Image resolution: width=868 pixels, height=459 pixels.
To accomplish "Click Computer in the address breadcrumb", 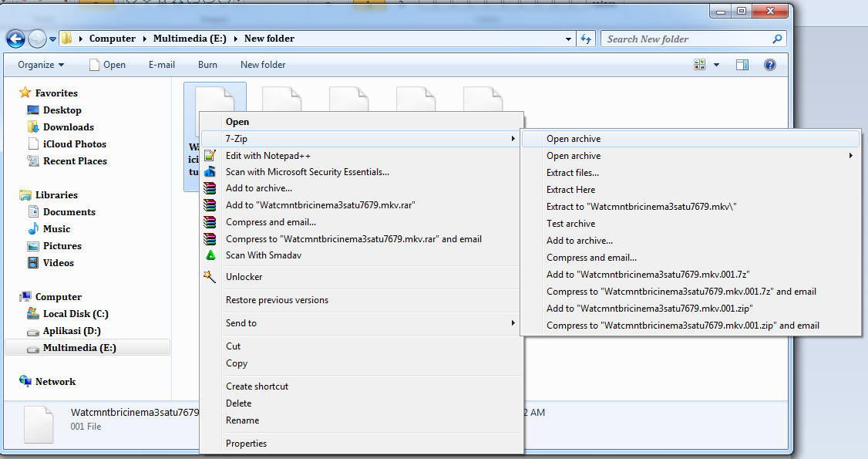I will coord(113,39).
